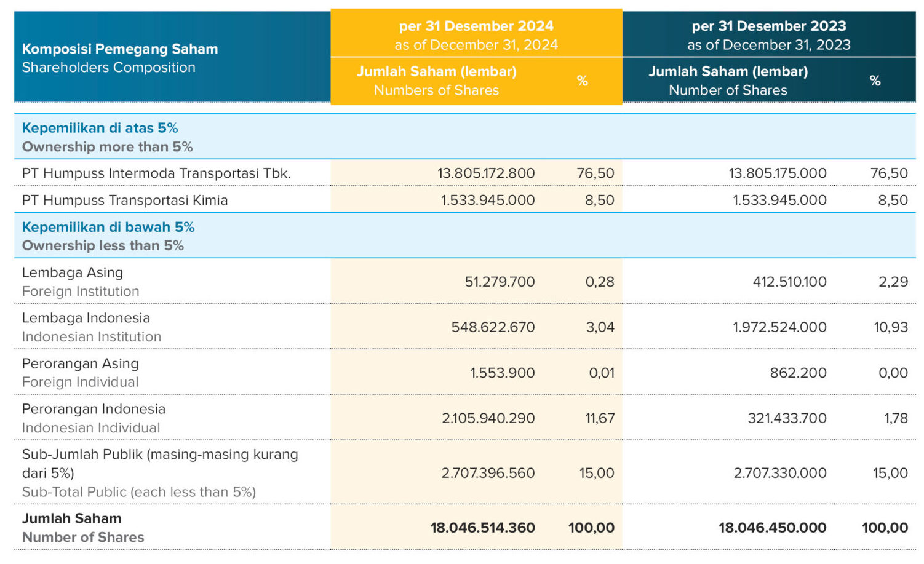Click the "Komposisi Pemegang Saham" header title
The image size is (924, 564).
tap(120, 49)
